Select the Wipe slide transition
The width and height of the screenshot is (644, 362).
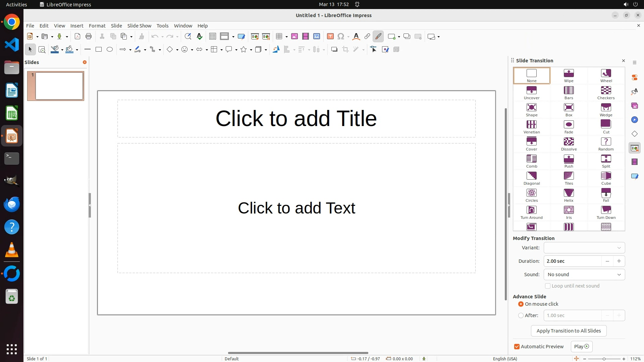(569, 75)
